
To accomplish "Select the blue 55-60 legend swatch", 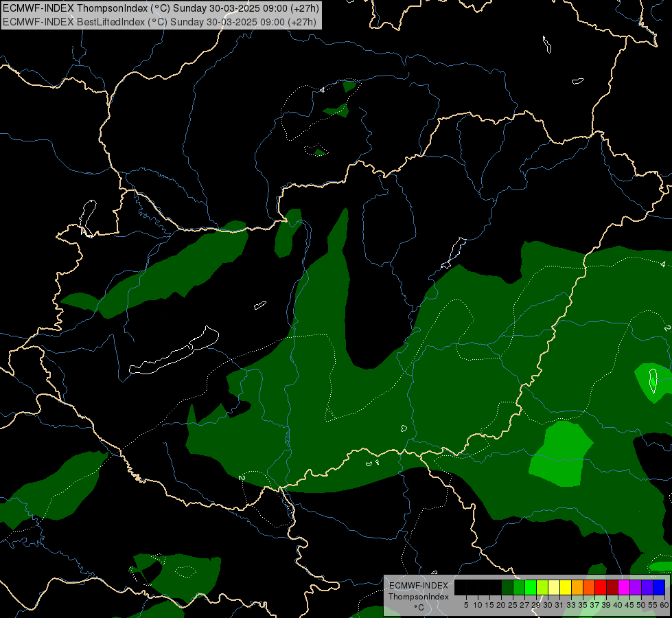I will pos(659,587).
